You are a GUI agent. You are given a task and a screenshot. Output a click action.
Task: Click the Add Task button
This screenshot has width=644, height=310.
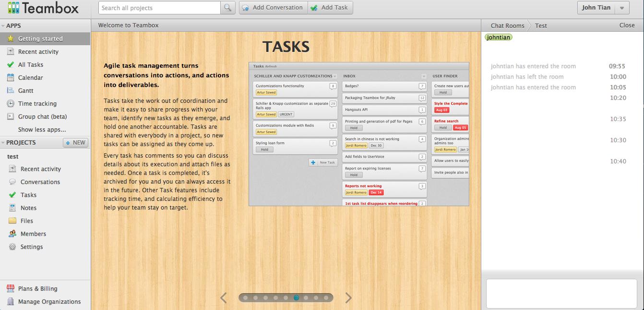(330, 8)
